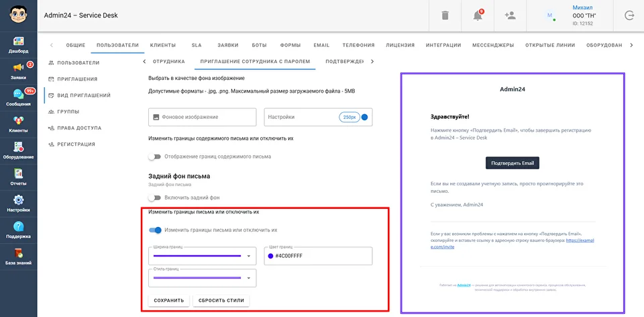Open Стиль границ dropdown
The width and height of the screenshot is (644, 317).
pyautogui.click(x=203, y=278)
